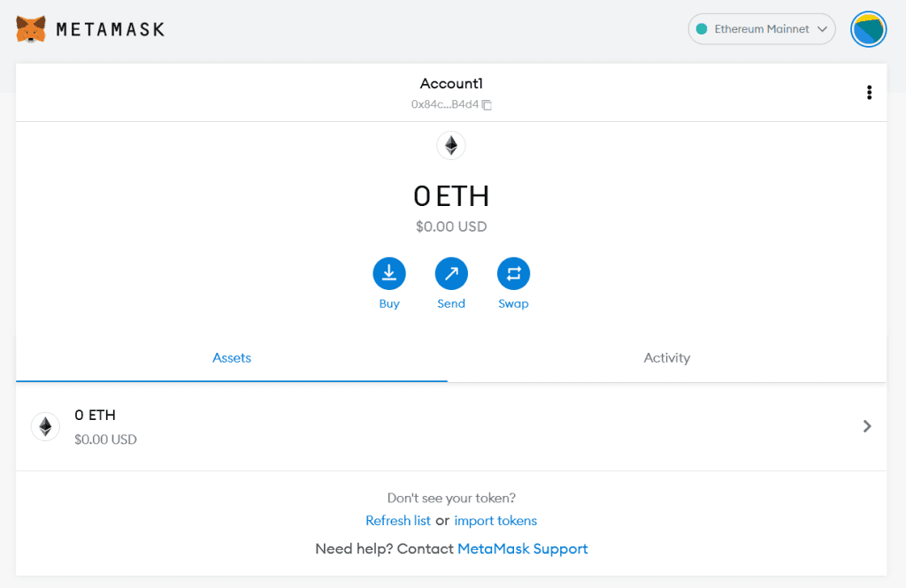The height and width of the screenshot is (588, 906).
Task: Click the Buy label
Action: (389, 303)
